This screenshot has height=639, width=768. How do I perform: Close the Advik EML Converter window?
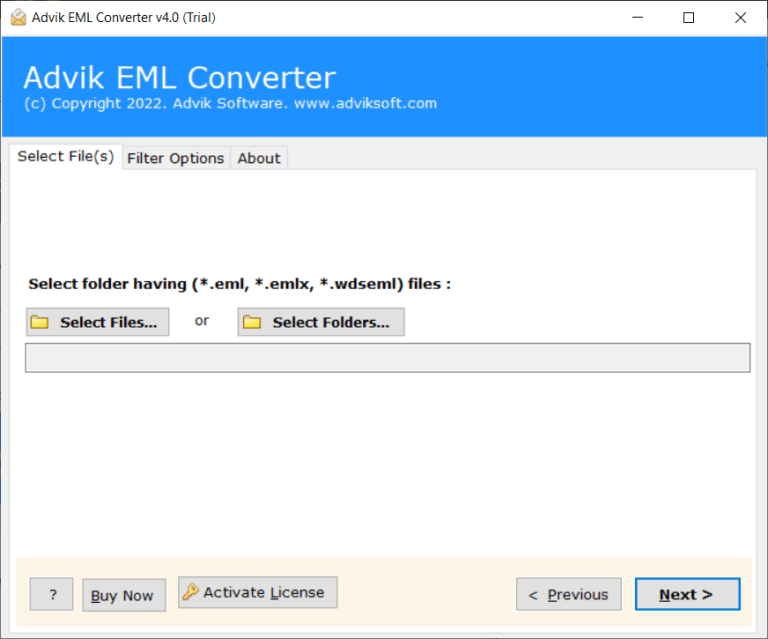740,17
